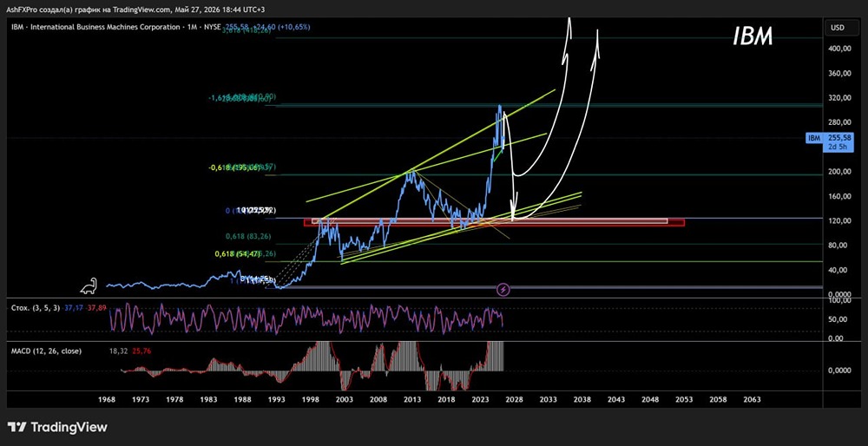868x446 pixels.
Task: Select the red support zone rectangle
Action: (495, 222)
